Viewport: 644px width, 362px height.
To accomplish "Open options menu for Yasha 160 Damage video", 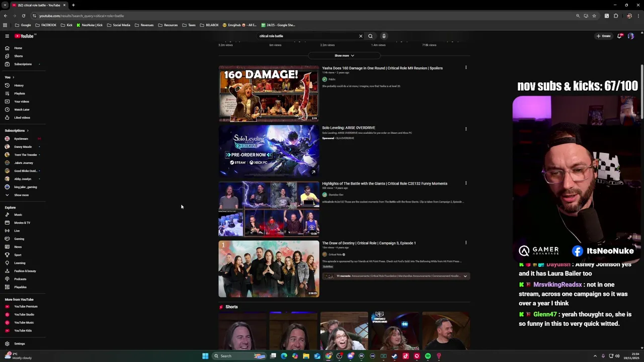I will [466, 67].
